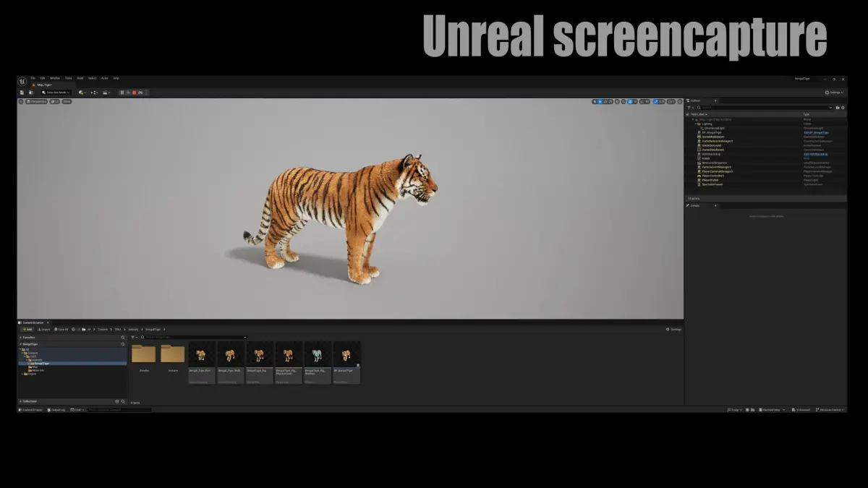Open the Content Browser Settings button

[x=673, y=329]
